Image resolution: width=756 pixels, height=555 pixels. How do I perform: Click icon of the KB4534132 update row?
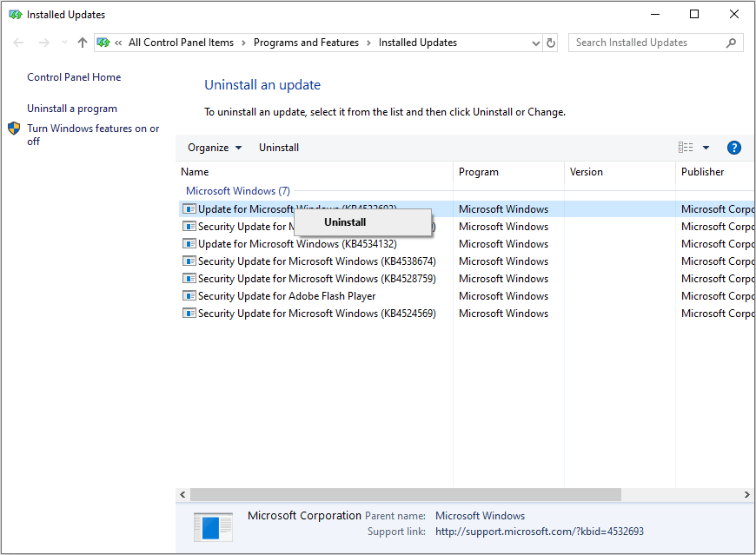189,244
